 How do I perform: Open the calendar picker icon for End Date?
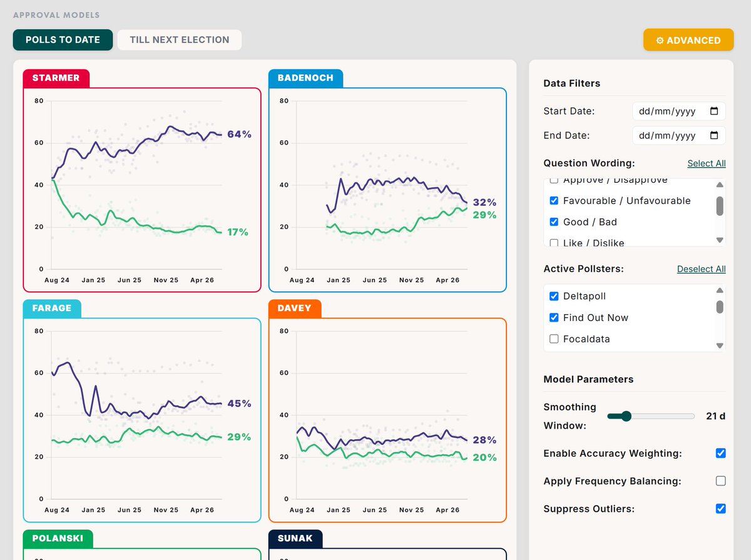pyautogui.click(x=714, y=135)
